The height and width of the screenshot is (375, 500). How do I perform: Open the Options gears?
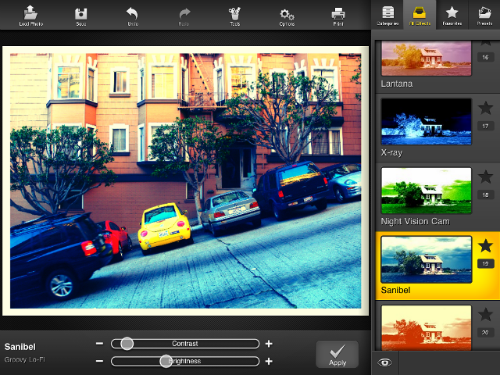pos(287,17)
